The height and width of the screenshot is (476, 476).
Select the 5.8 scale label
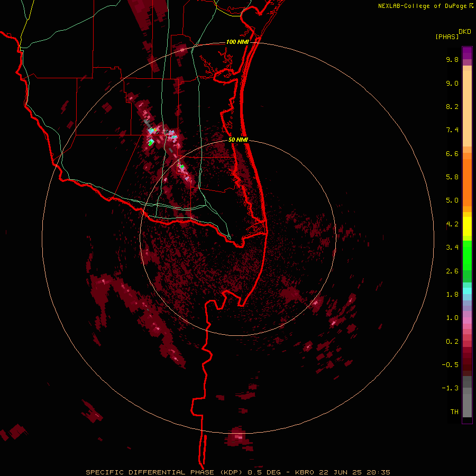tap(452, 177)
